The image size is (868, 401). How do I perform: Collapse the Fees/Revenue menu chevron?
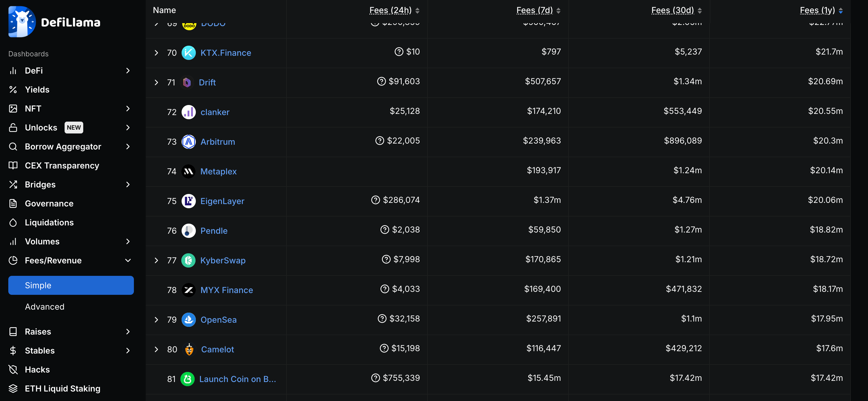128,260
